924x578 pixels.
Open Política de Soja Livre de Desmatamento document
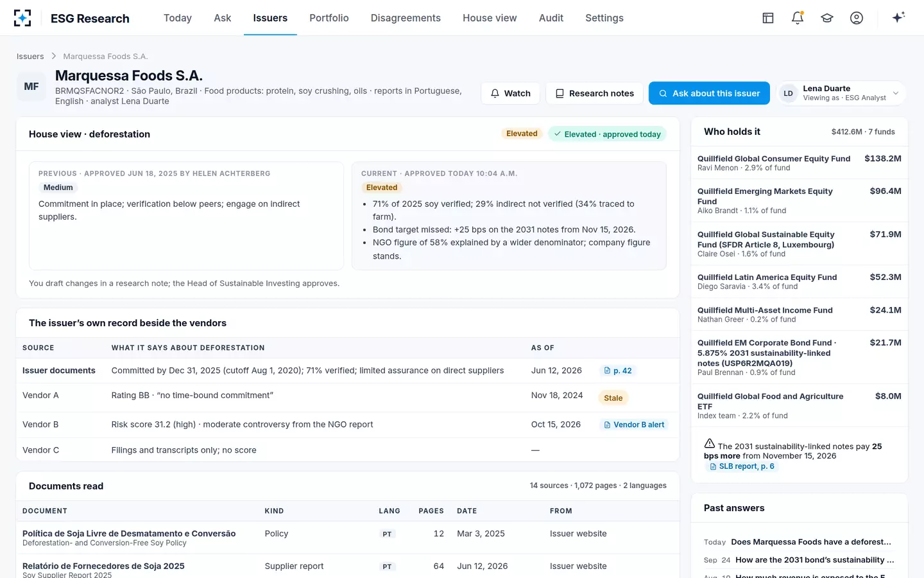pos(129,534)
